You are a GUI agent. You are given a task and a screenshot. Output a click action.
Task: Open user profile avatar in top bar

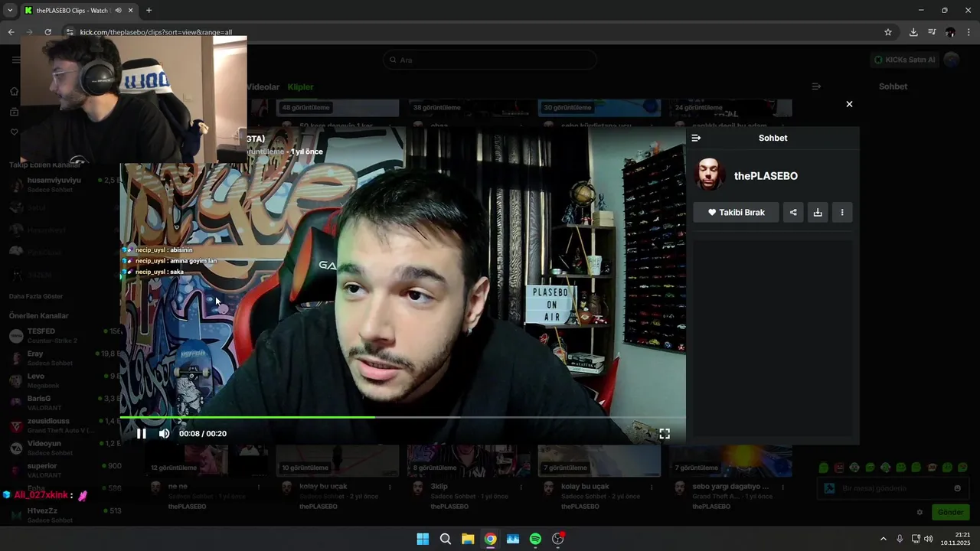click(951, 60)
